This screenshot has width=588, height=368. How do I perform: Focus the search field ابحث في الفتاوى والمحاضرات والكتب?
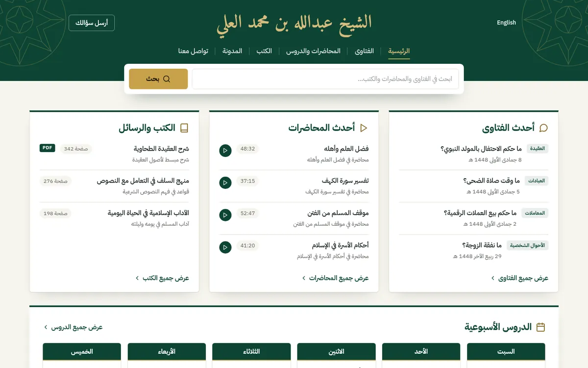click(x=325, y=79)
